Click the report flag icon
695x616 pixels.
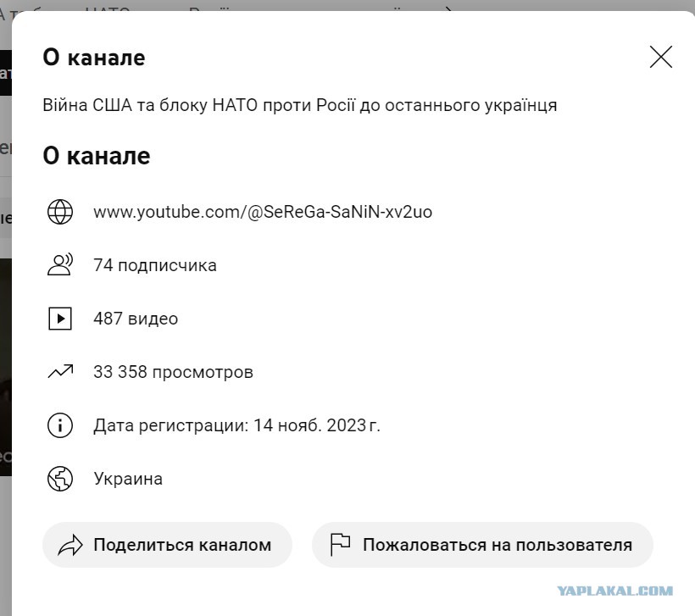[x=340, y=545]
